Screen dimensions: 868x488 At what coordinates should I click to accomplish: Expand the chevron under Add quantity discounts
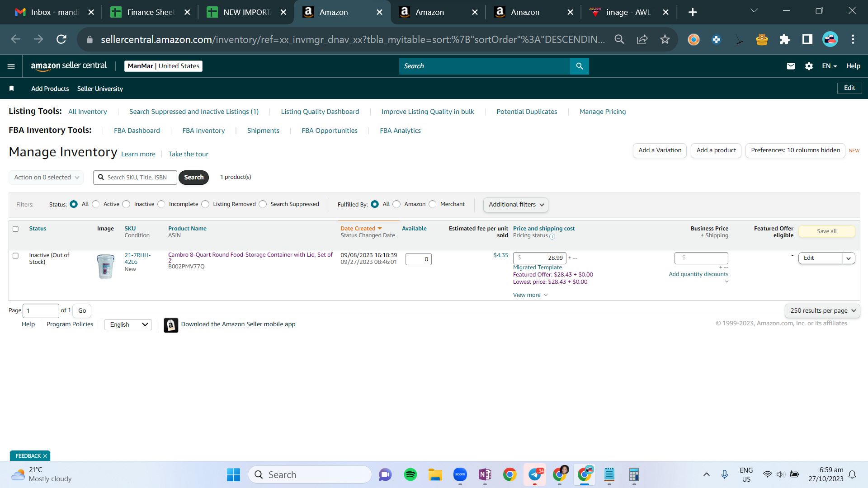(x=726, y=282)
